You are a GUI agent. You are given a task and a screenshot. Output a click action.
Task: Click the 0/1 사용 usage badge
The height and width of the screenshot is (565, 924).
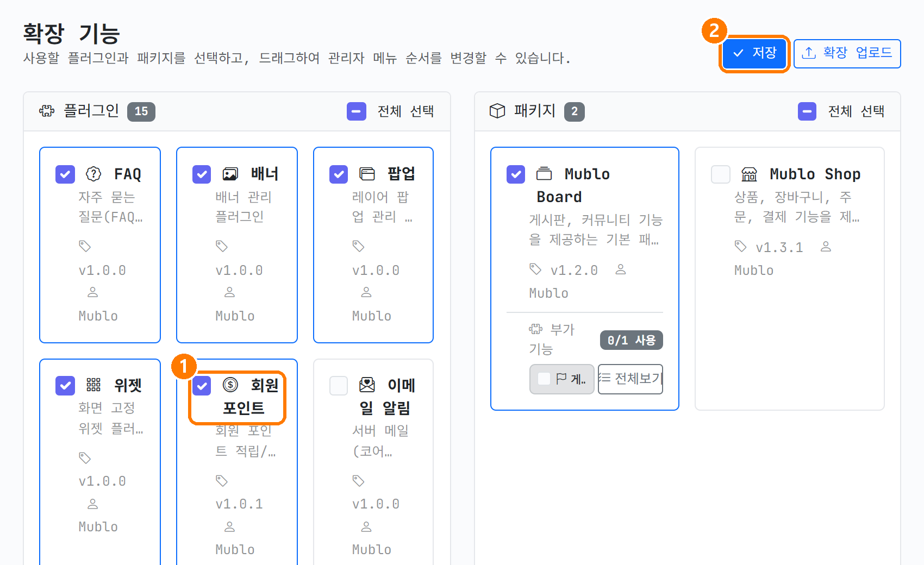click(632, 340)
